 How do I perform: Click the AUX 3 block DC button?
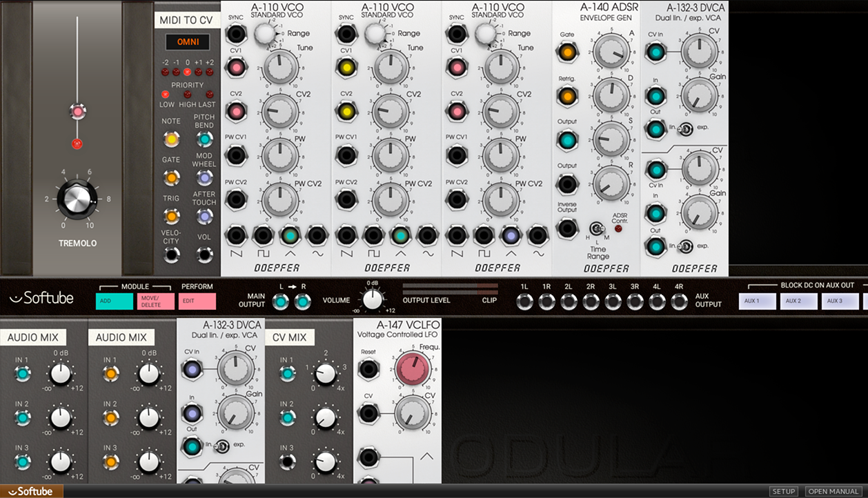840,301
